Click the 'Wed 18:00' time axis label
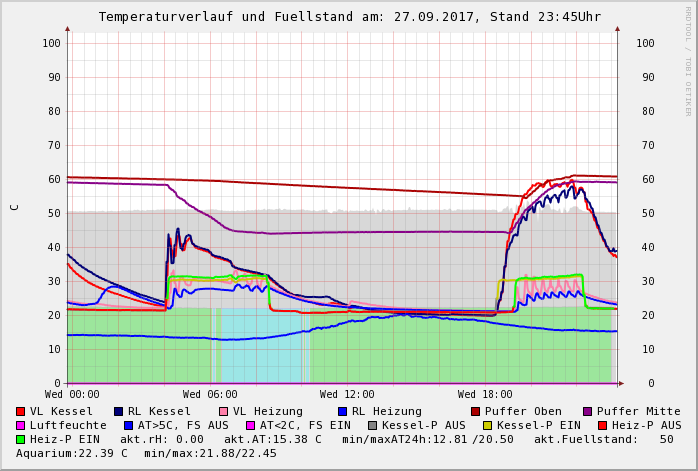 coord(485,395)
